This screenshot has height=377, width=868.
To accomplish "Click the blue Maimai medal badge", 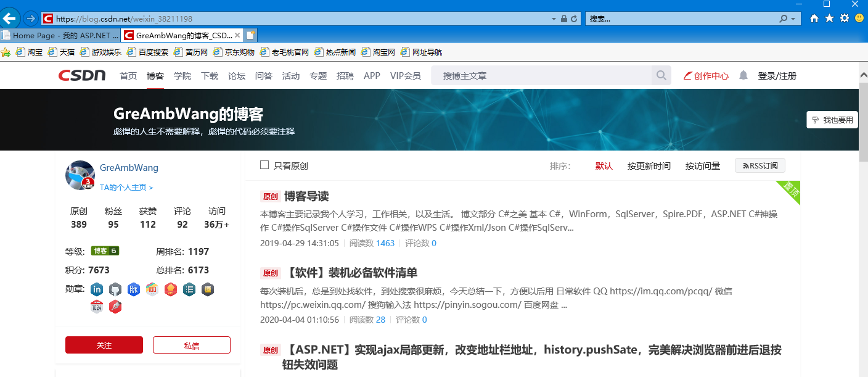I will pos(134,289).
